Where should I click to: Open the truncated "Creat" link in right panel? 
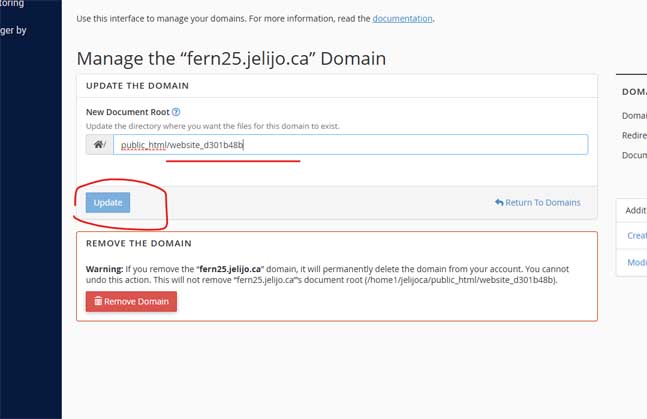pyautogui.click(x=637, y=235)
